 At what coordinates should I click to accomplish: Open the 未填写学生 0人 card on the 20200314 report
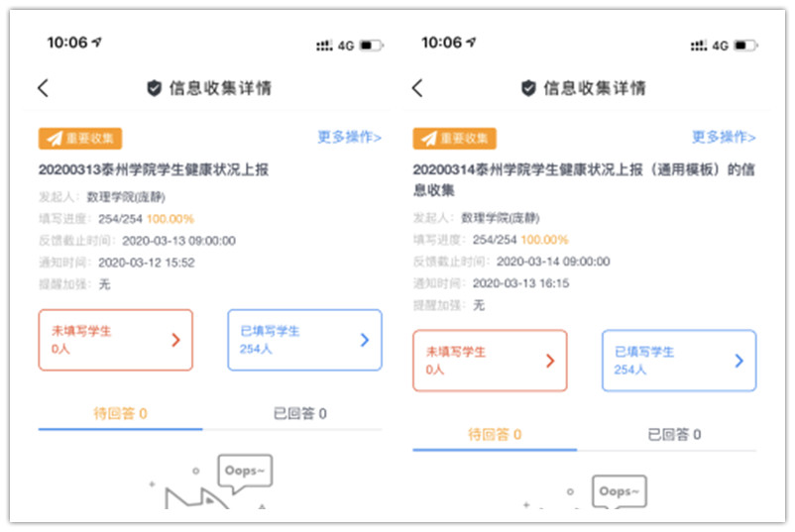(x=490, y=361)
